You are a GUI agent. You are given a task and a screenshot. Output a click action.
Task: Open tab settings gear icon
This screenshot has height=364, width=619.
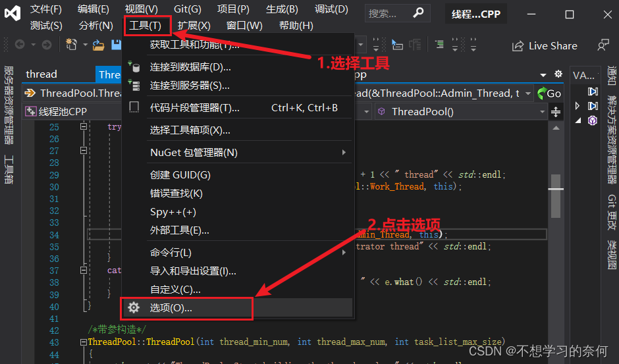pyautogui.click(x=558, y=74)
